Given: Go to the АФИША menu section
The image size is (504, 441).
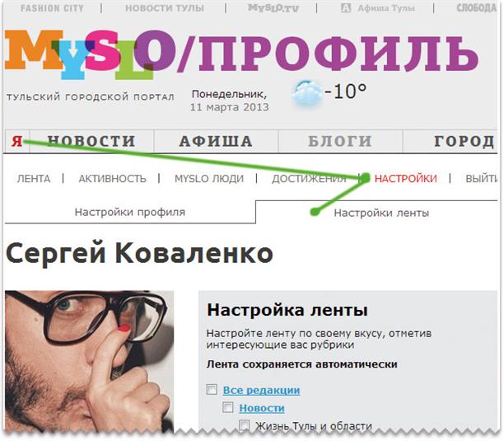Looking at the screenshot, I should click(x=216, y=141).
